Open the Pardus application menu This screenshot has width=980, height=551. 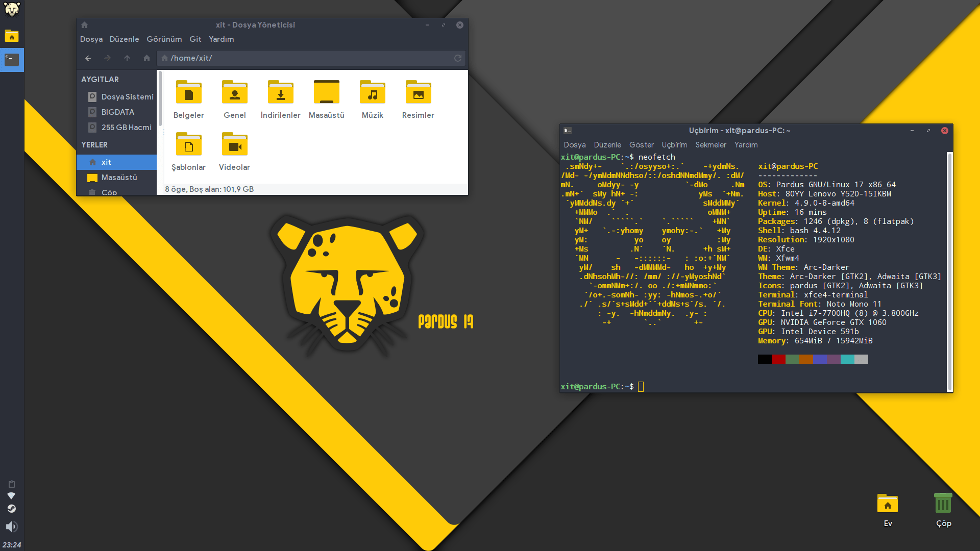tap(12, 9)
